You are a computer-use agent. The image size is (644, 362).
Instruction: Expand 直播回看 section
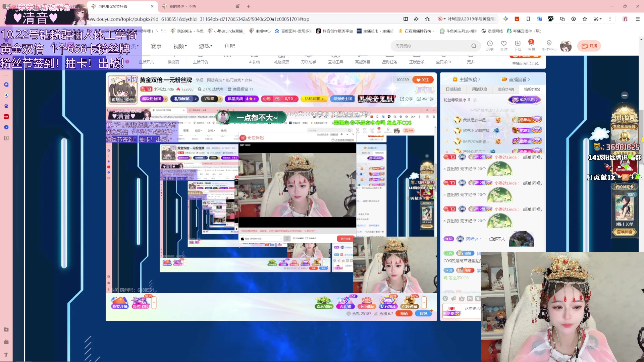coord(516,79)
